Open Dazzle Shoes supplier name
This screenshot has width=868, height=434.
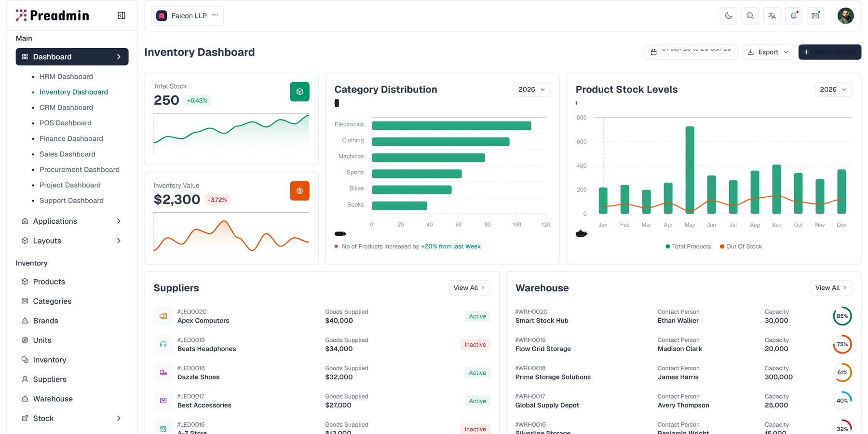click(198, 377)
